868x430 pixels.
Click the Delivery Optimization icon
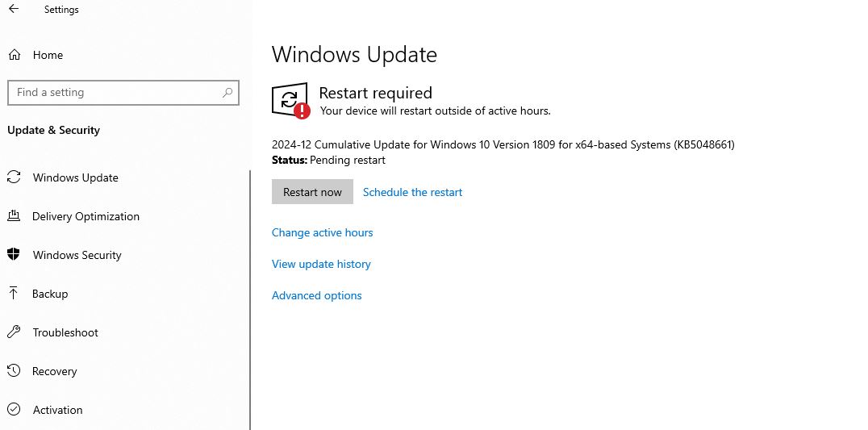pyautogui.click(x=14, y=216)
